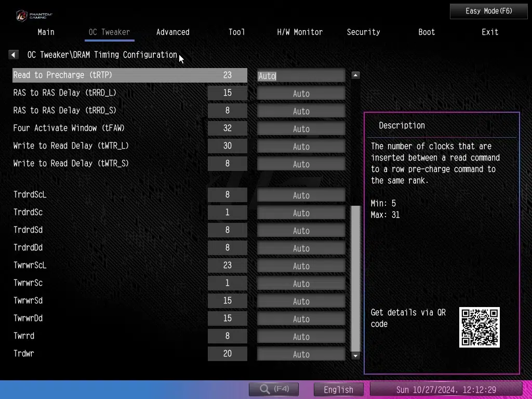Open the Boot tab
This screenshot has height=399, width=532.
tap(427, 32)
